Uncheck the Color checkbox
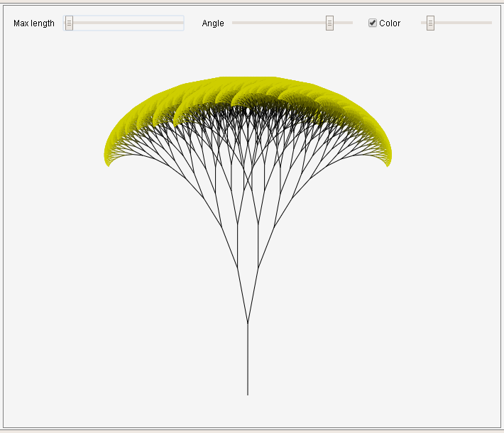The image size is (504, 433). [373, 23]
